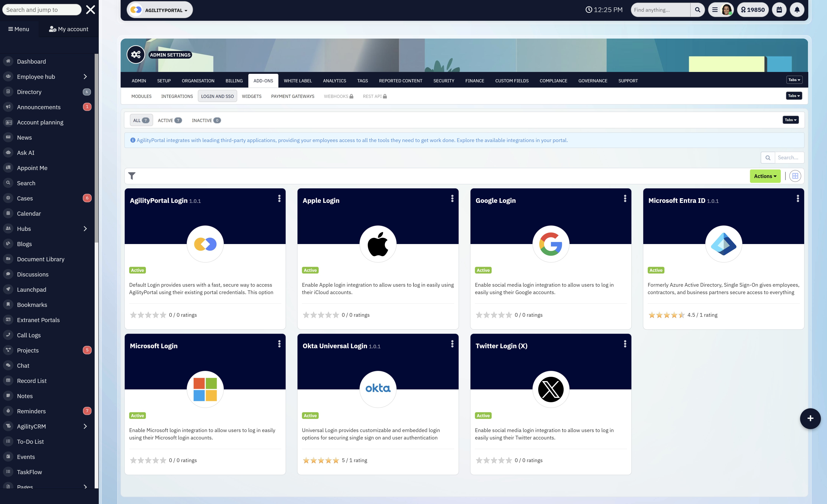Open the calendar icon in top bar
Image resolution: width=827 pixels, height=504 pixels.
[x=779, y=10]
